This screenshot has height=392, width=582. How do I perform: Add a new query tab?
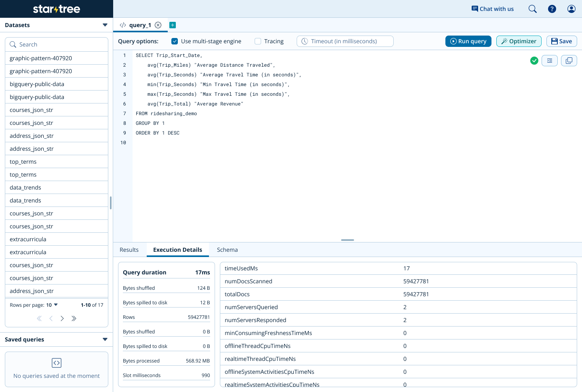[173, 25]
